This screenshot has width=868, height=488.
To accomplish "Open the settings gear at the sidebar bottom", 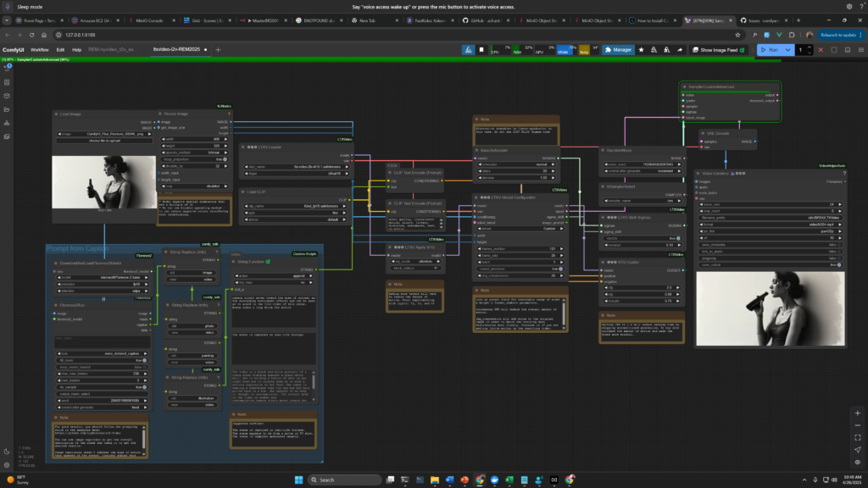I will coord(7,465).
